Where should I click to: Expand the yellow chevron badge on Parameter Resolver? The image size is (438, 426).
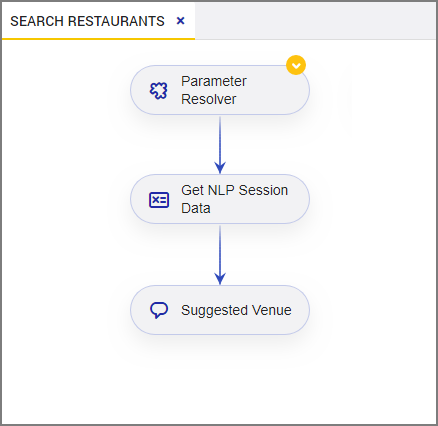[x=296, y=65]
